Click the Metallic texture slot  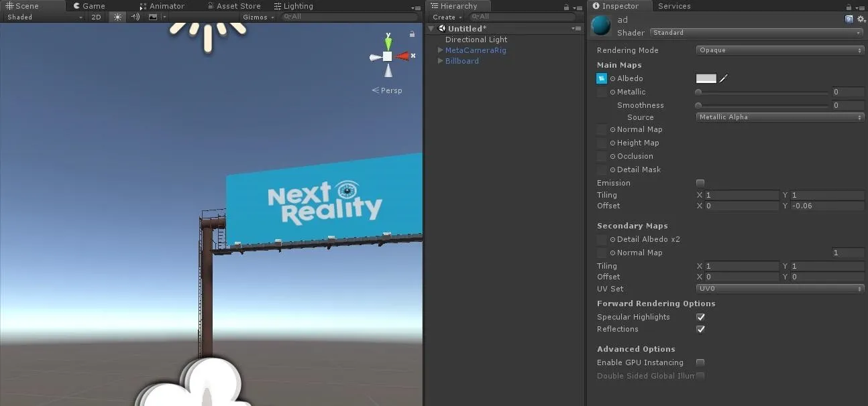[x=602, y=92]
